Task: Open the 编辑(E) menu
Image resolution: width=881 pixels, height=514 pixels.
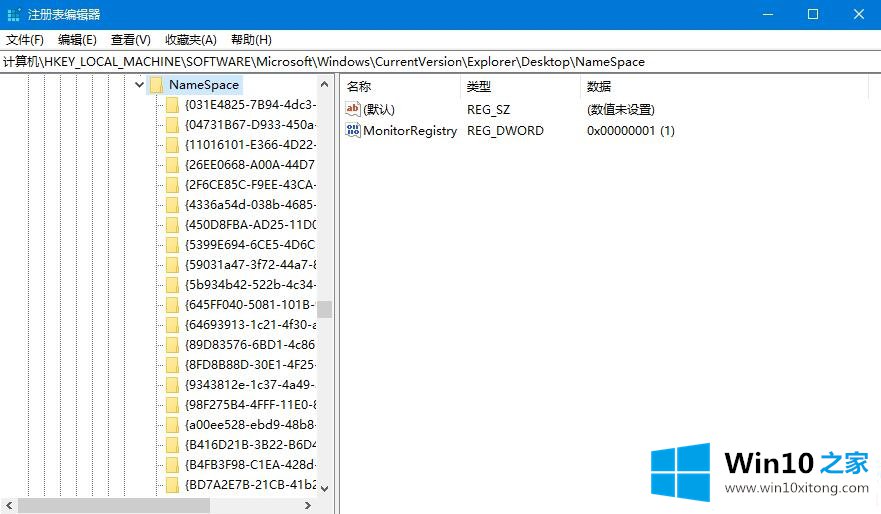Action: (x=77, y=40)
